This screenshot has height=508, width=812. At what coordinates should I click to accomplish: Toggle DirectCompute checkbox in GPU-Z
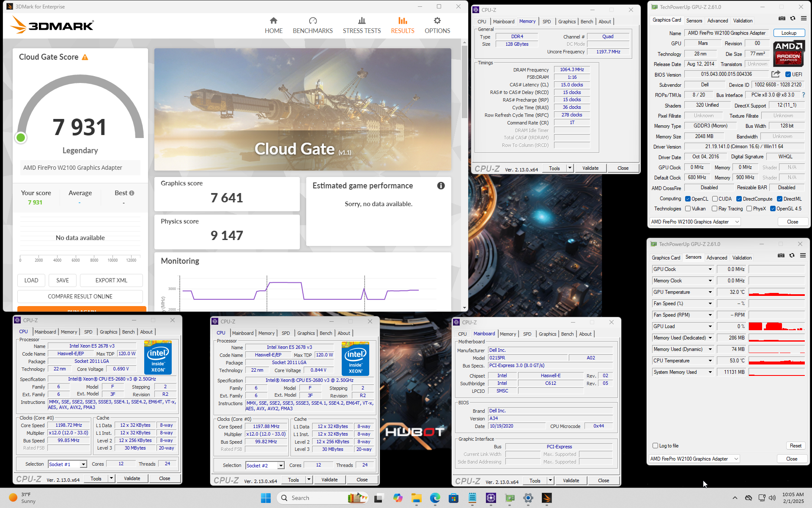739,199
